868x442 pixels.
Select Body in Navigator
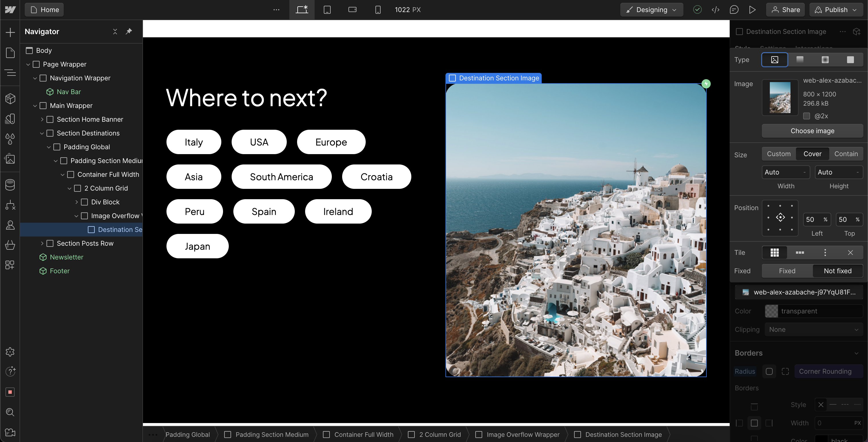pyautogui.click(x=44, y=51)
